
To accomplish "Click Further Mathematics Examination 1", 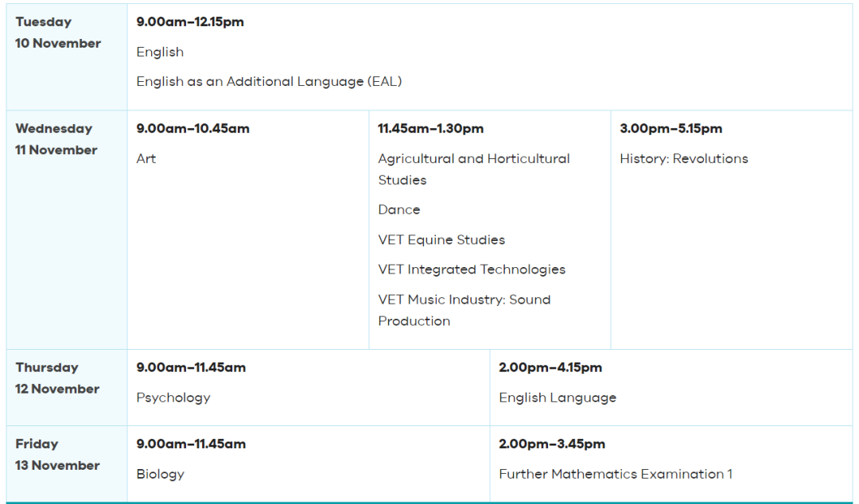I will pyautogui.click(x=616, y=474).
